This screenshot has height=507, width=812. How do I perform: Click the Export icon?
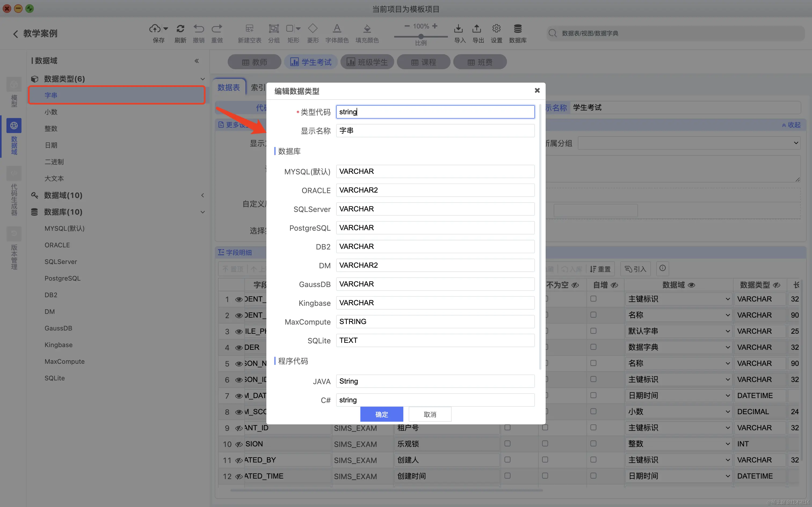coord(477,29)
